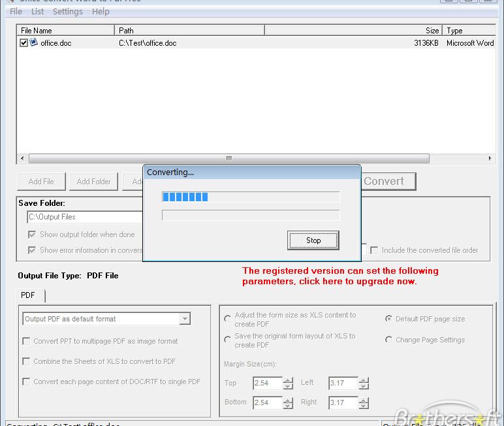Click the upgrade now registered version link
Image resolution: width=504 pixels, height=426 pixels.
[339, 276]
